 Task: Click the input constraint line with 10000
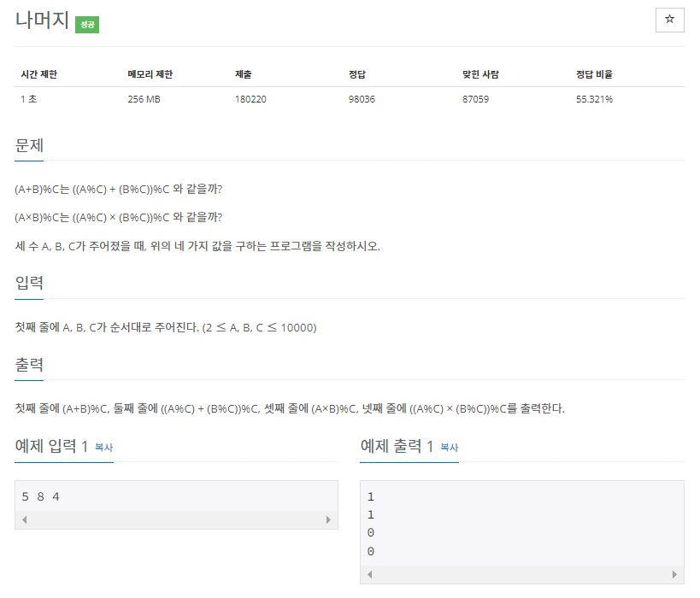click(166, 327)
